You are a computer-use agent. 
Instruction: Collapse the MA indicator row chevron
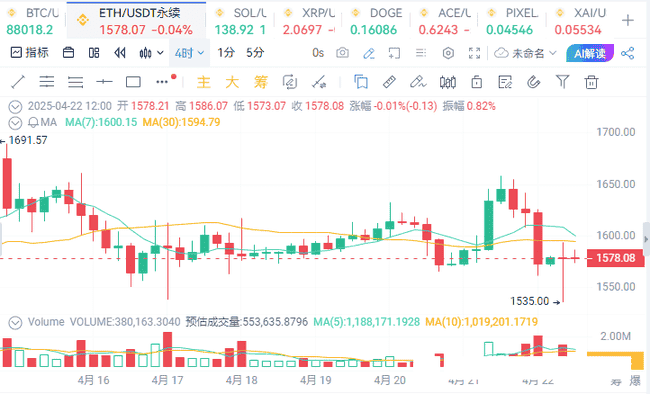click(x=15, y=123)
